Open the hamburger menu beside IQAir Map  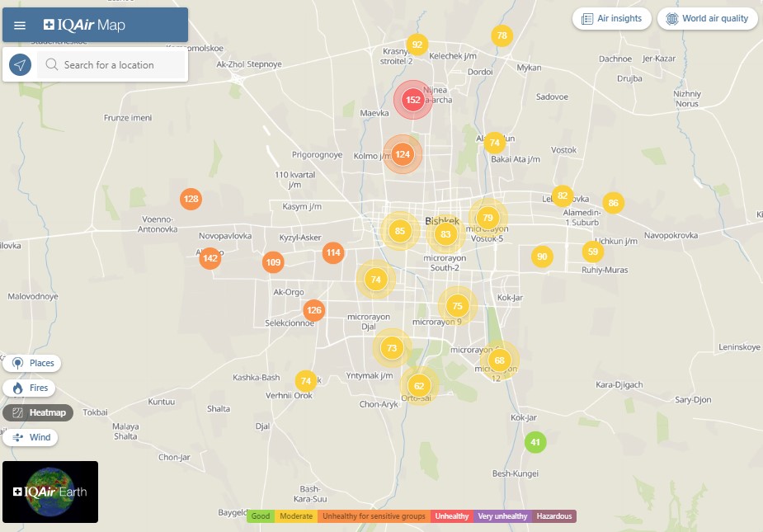point(20,26)
